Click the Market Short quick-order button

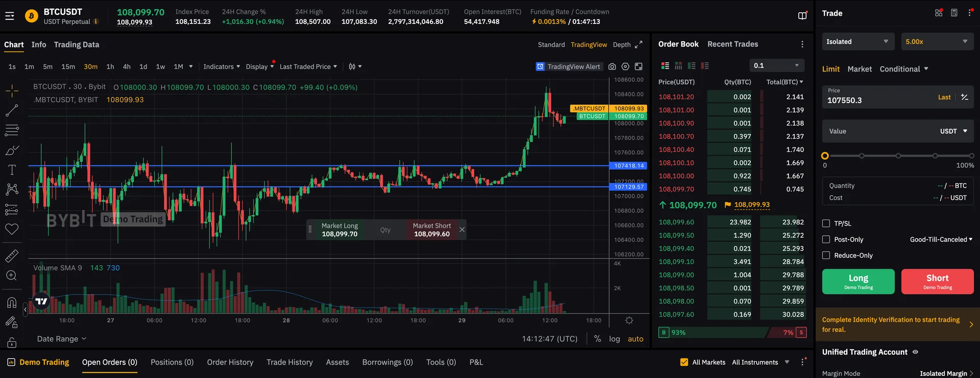point(432,230)
